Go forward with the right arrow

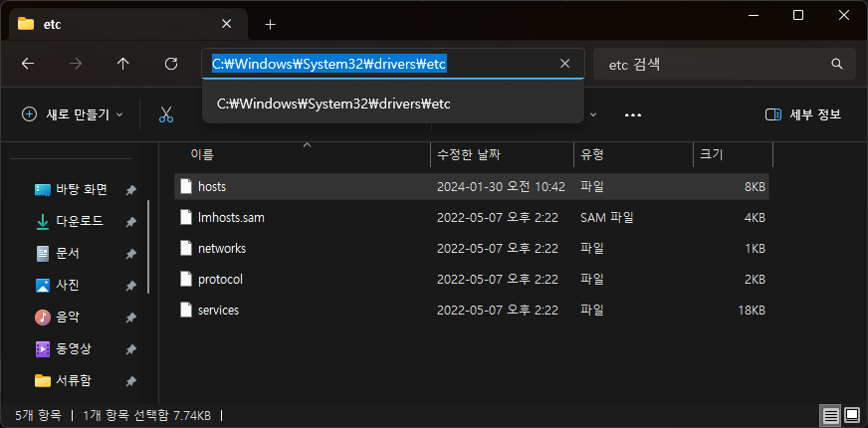click(x=76, y=64)
